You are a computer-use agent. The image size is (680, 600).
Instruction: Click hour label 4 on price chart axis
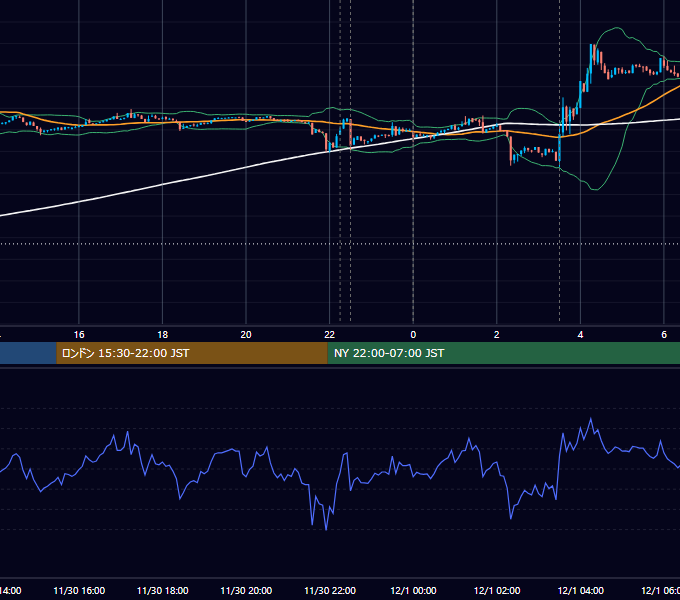[580, 335]
